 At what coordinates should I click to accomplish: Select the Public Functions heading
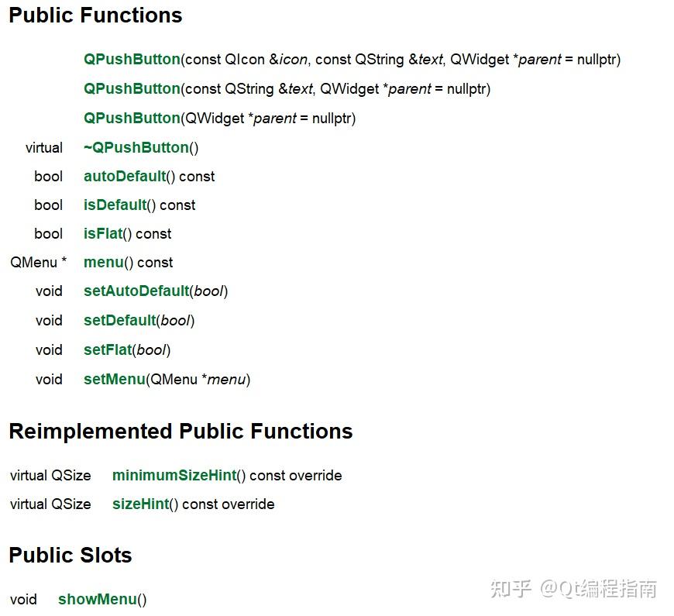(95, 15)
